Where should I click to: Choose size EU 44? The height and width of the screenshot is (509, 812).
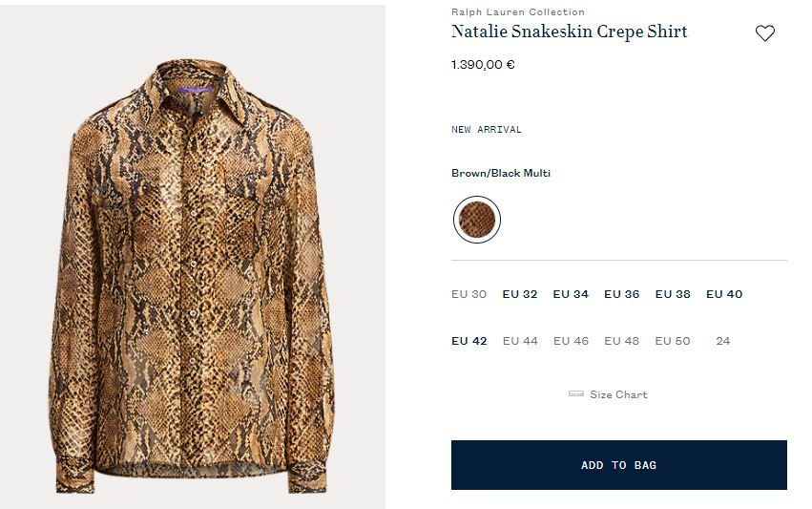click(520, 341)
